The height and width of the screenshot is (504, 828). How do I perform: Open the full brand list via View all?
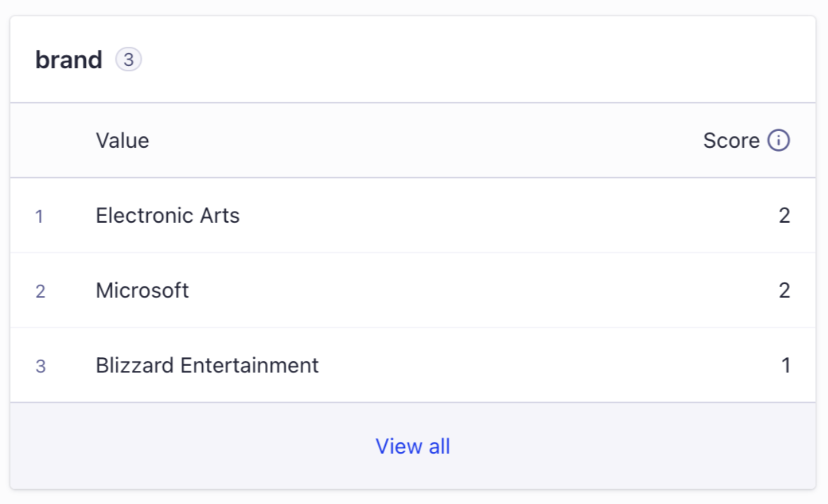click(x=413, y=445)
